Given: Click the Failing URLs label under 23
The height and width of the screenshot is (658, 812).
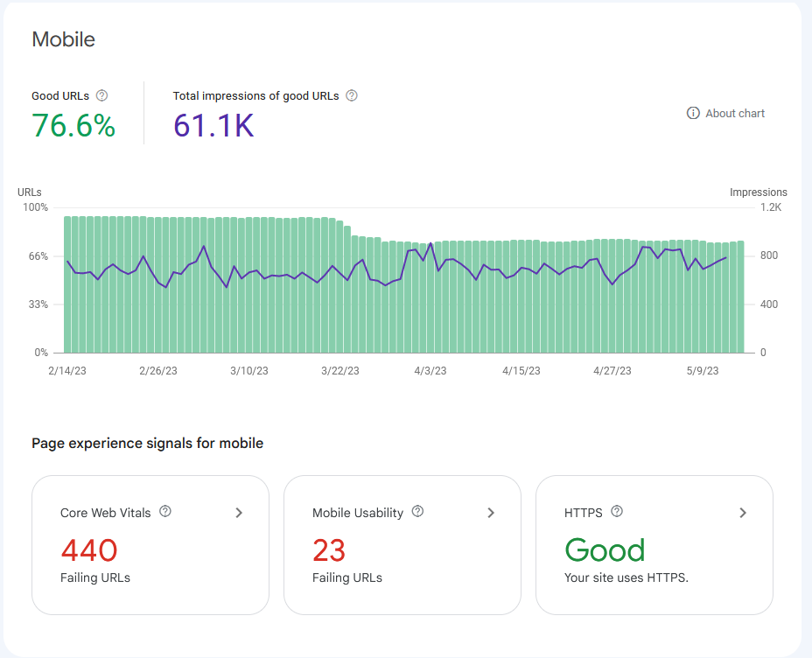Looking at the screenshot, I should click(347, 577).
